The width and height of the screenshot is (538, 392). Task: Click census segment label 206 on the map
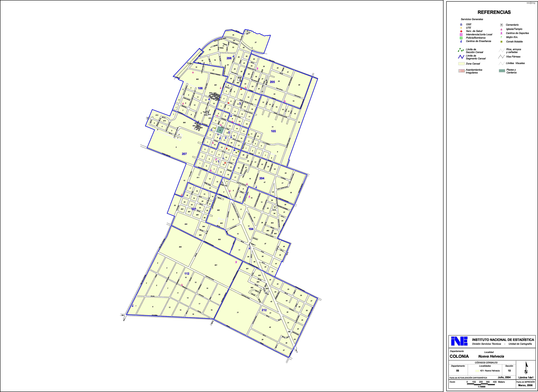point(229,58)
